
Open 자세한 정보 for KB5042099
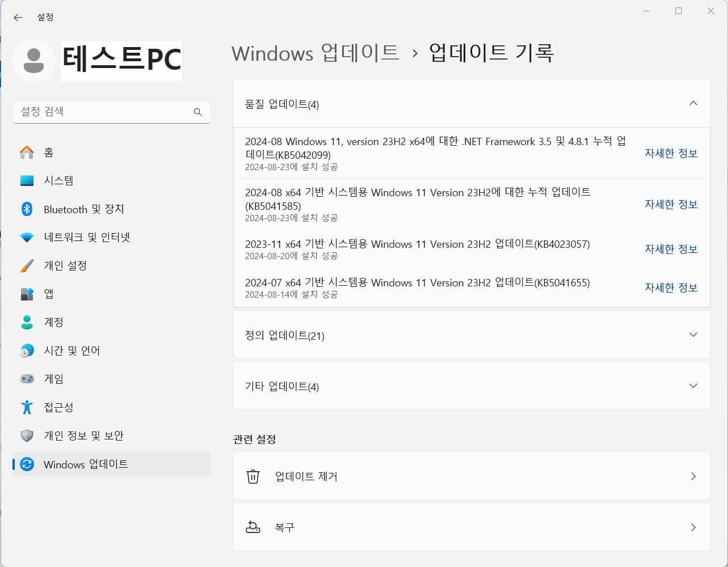(671, 153)
